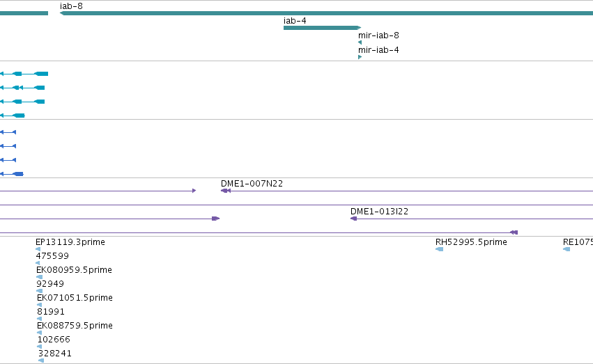Click the 92949 arrow glyph
Image resolution: width=593 pixels, height=364 pixels.
point(39,291)
